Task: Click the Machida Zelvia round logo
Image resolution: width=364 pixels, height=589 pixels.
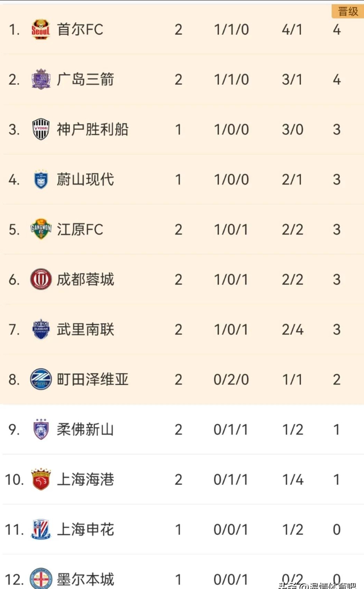Action: pyautogui.click(x=41, y=379)
